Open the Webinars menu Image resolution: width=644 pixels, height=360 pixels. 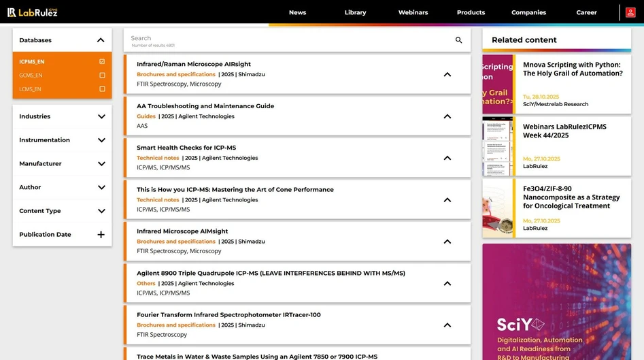(x=413, y=12)
